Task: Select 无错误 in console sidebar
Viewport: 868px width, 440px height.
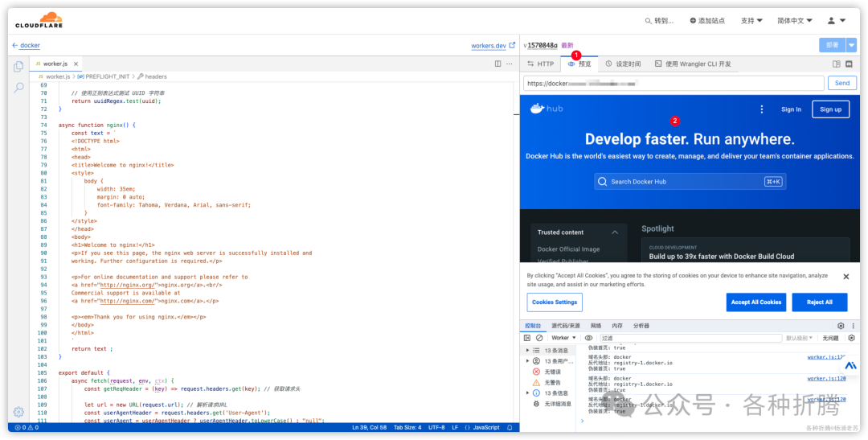Action: (x=552, y=372)
